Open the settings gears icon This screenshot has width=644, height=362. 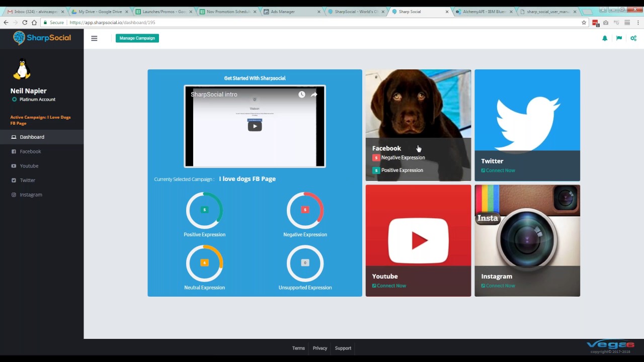pos(633,38)
